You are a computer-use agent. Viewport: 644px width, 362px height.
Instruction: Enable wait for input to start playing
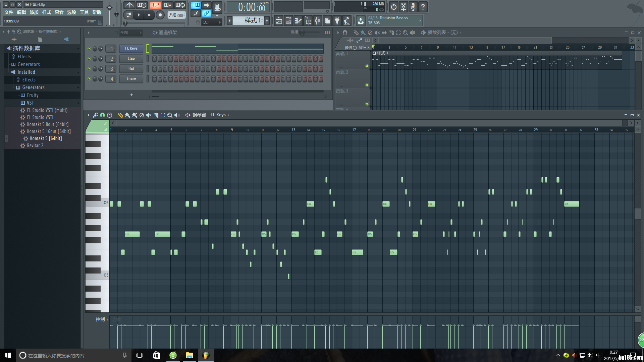[142, 5]
